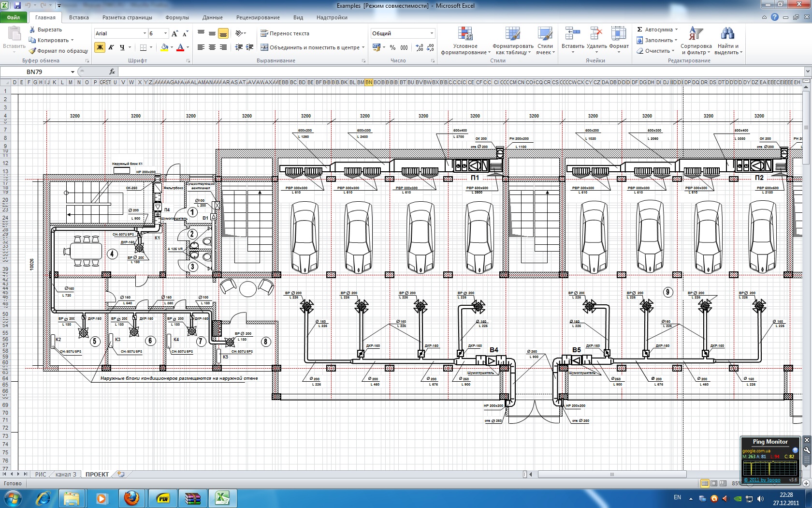Screen dimensions: 812x508
Task: Click the borders icon in the font group
Action: click(x=143, y=47)
